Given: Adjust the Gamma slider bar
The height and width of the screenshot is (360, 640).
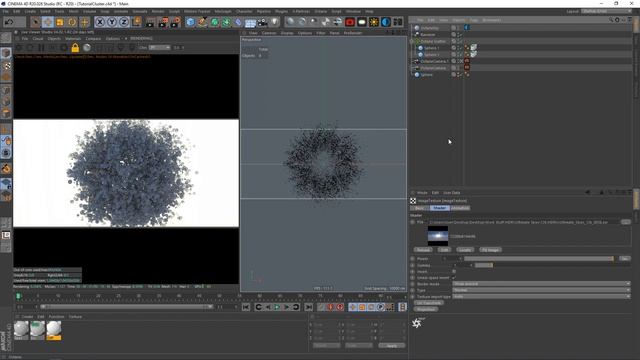Looking at the screenshot, I should tap(484, 265).
